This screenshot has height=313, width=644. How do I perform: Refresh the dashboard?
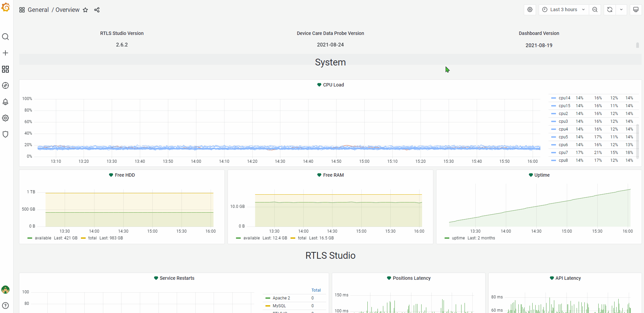(610, 9)
